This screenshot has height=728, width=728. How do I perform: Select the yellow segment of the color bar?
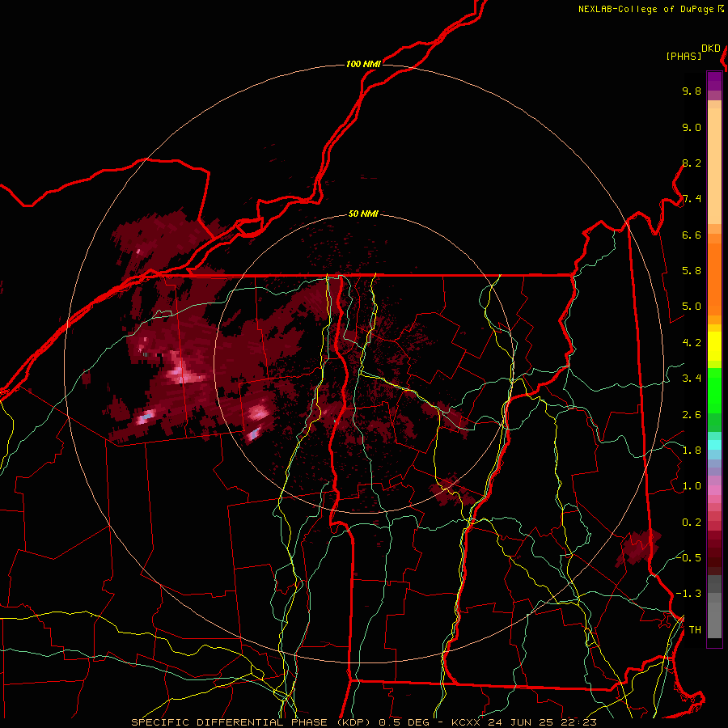pyautogui.click(x=714, y=346)
